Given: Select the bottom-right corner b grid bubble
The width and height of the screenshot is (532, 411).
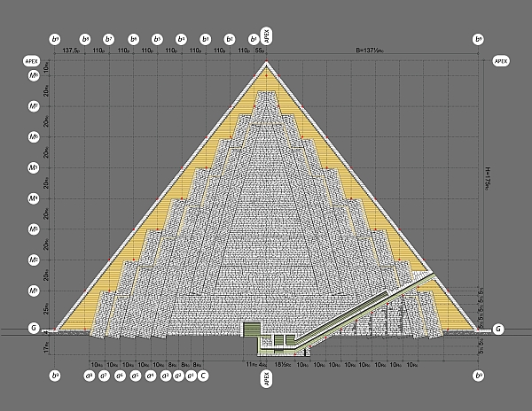Looking at the screenshot, I should pos(478,376).
